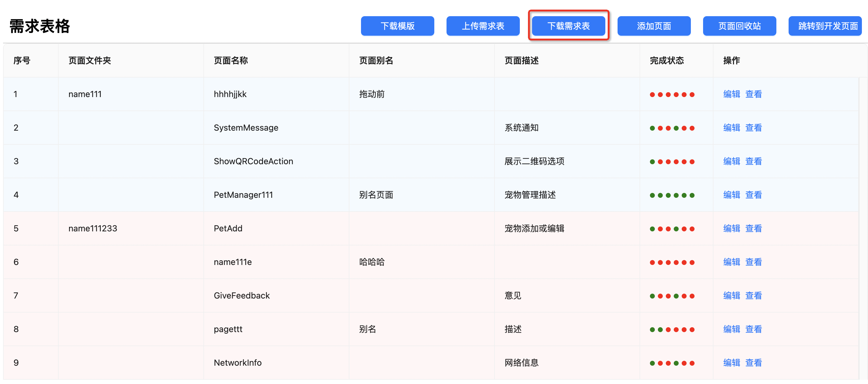This screenshot has height=384, width=868.
Task: View the name111e row
Action: (753, 262)
